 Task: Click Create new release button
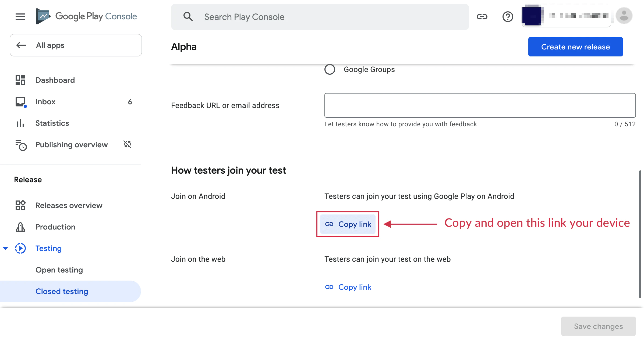point(575,47)
